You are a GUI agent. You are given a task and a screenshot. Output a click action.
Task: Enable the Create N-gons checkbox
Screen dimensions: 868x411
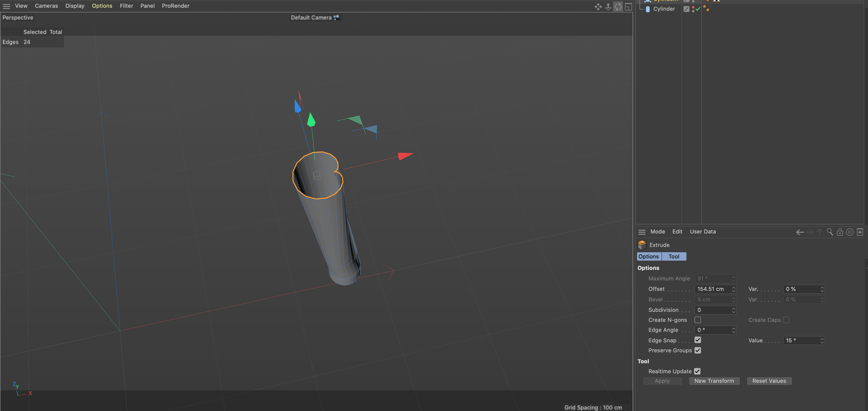point(697,320)
